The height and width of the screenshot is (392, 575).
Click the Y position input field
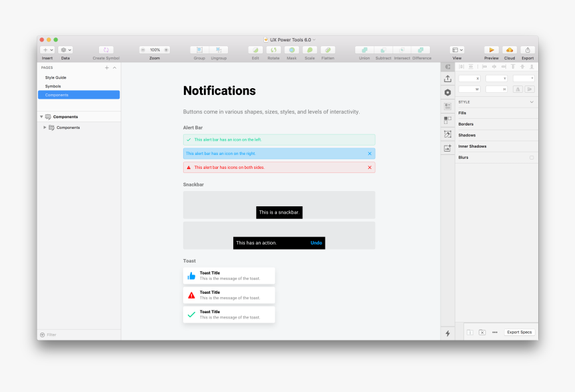coord(497,78)
